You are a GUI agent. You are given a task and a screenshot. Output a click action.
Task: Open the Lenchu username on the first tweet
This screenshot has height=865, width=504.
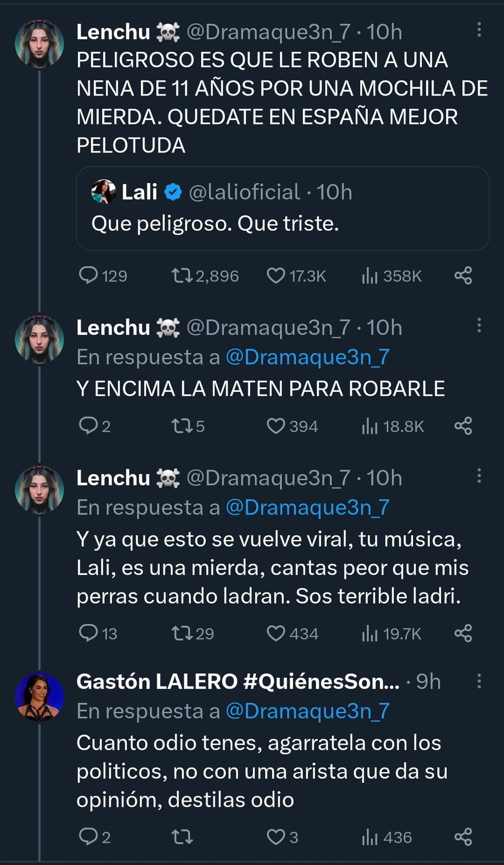pyautogui.click(x=114, y=32)
